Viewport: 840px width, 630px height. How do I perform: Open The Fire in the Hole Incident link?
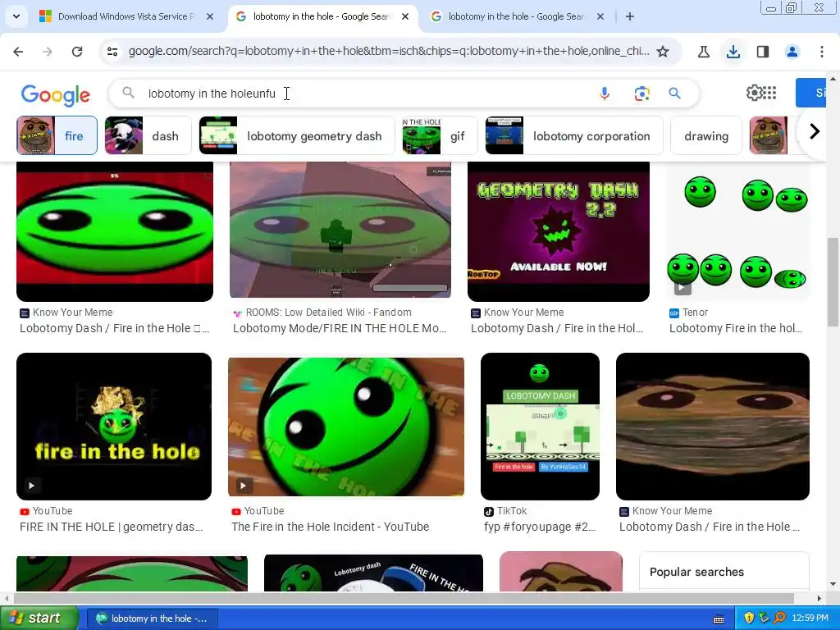330,527
